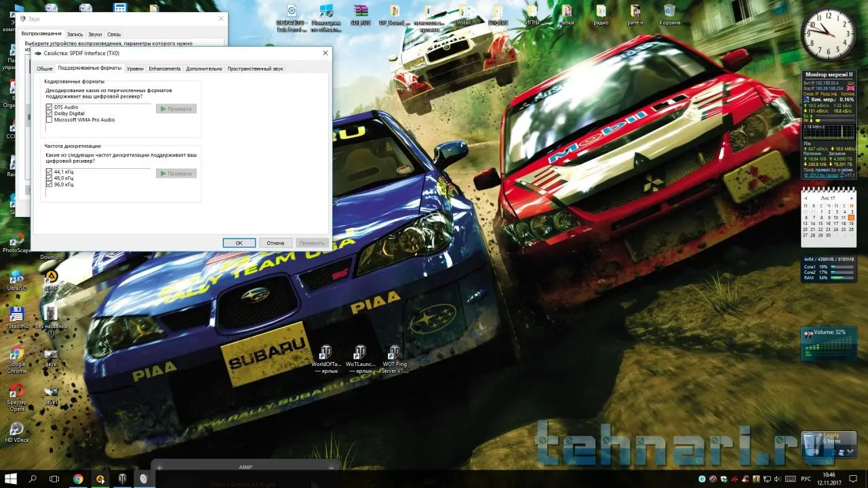Select the Поддерживаемые форматы tab
The width and height of the screenshot is (868, 488).
tap(90, 68)
